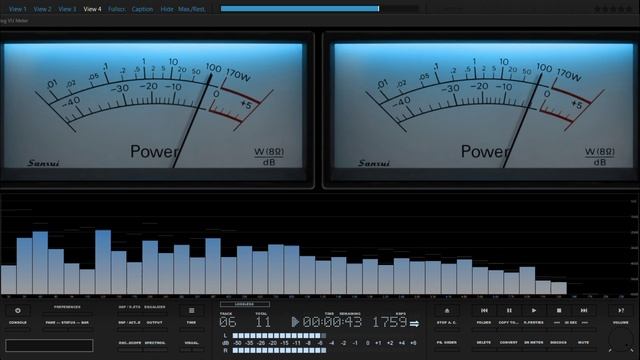Click the Lossless indicator box
The height and width of the screenshot is (360, 640).
(x=244, y=304)
